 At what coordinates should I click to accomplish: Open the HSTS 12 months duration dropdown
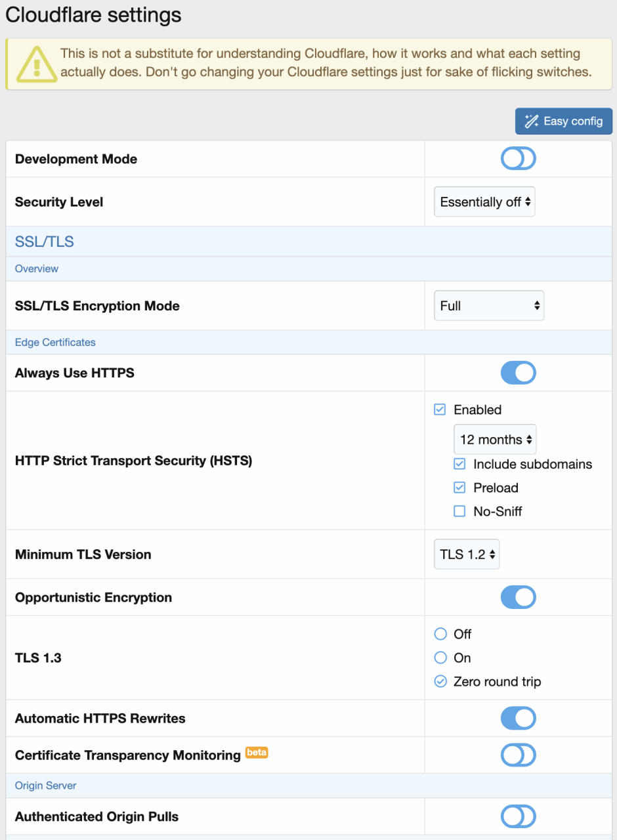[x=495, y=440]
